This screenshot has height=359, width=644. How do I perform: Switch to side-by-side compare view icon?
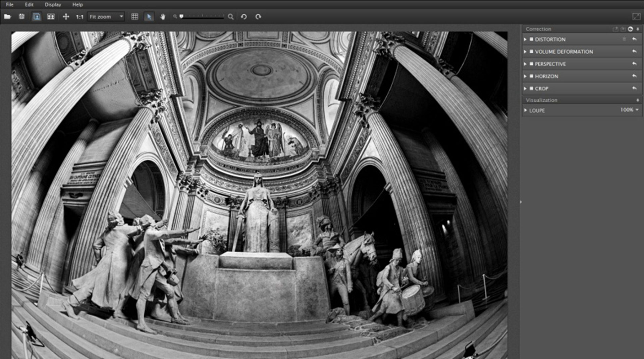point(51,16)
